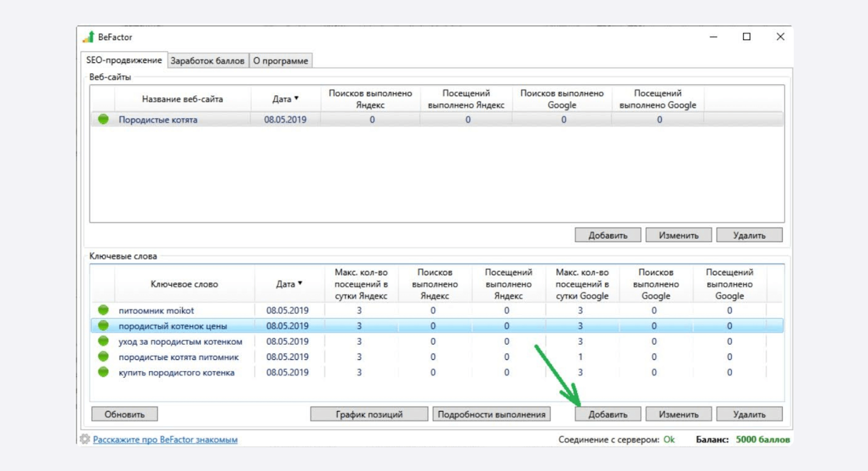Click green icon for купить породистого котенка
The image size is (868, 471).
pos(103,372)
